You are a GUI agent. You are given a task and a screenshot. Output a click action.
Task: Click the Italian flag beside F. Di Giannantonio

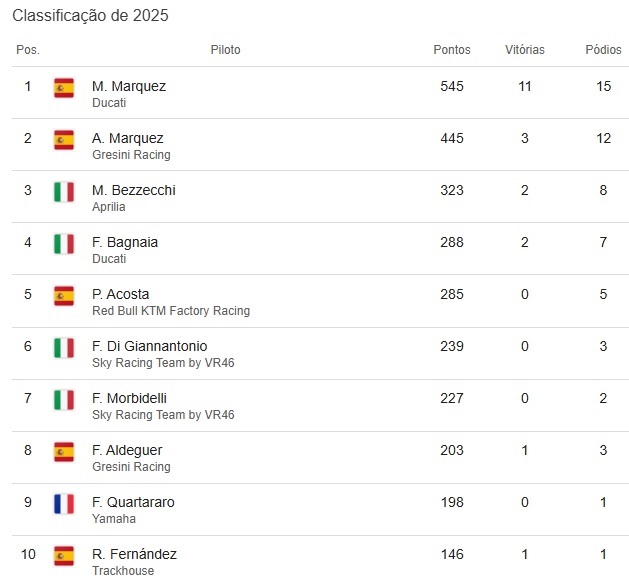(64, 348)
